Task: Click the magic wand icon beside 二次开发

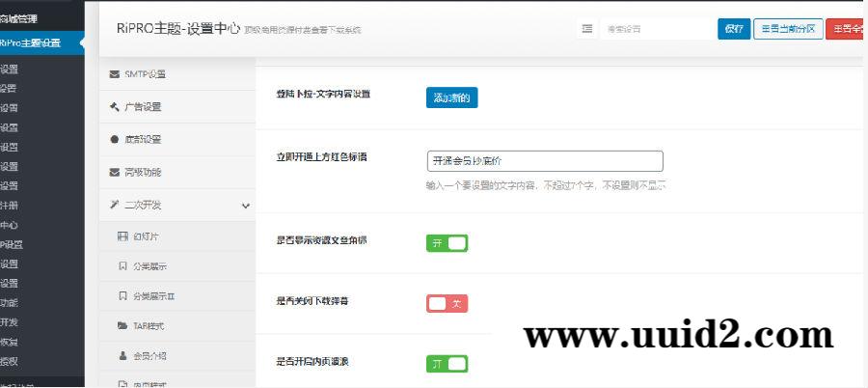Action: pos(115,205)
